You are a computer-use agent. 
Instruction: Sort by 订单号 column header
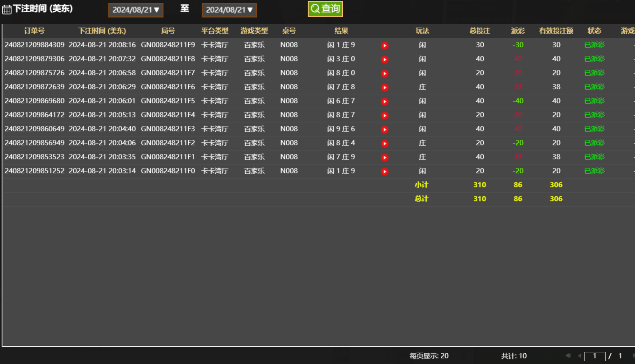pyautogui.click(x=34, y=31)
